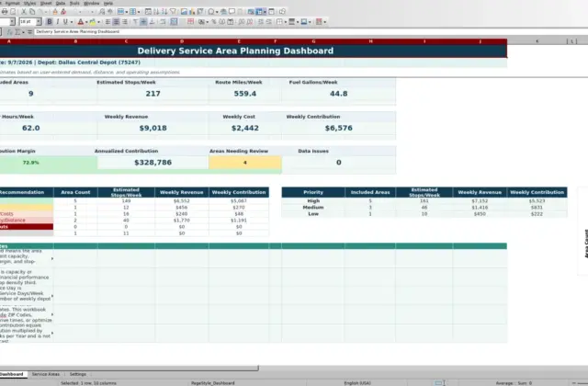Apply the border color swatch

tap(304, 22)
